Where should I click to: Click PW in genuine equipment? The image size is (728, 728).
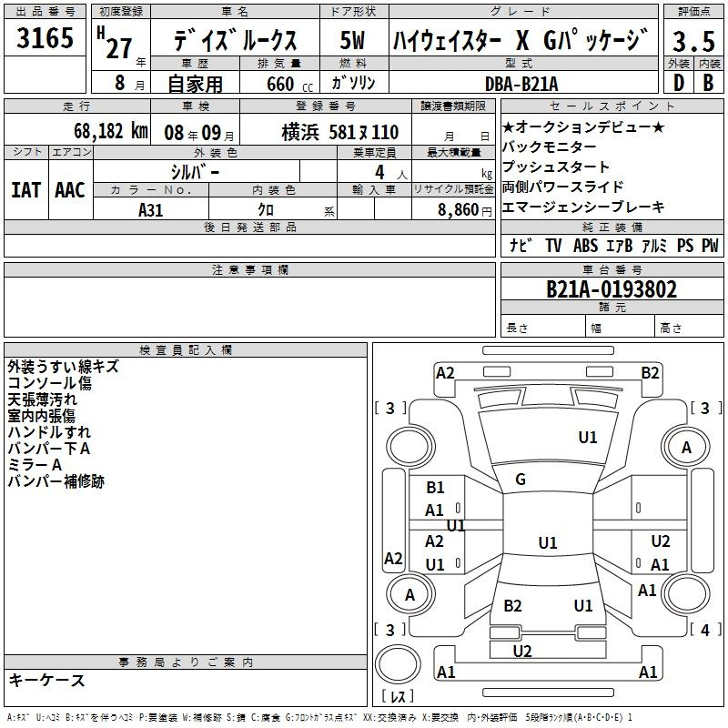(710, 245)
